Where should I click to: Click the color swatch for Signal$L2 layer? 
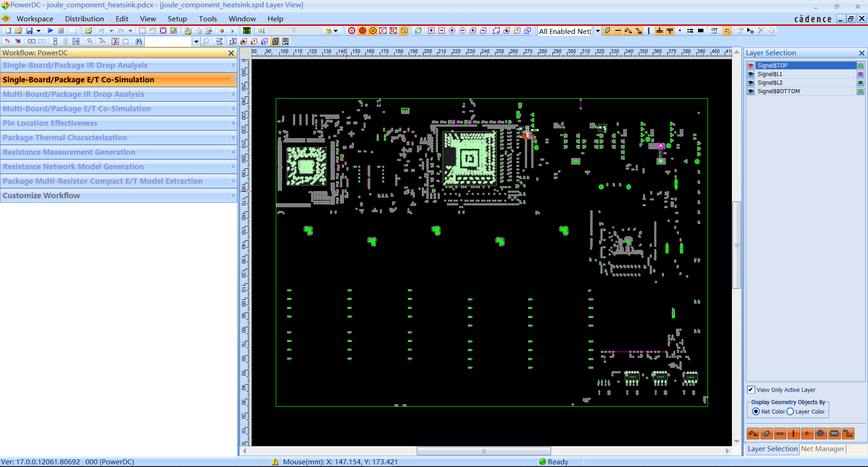[860, 83]
